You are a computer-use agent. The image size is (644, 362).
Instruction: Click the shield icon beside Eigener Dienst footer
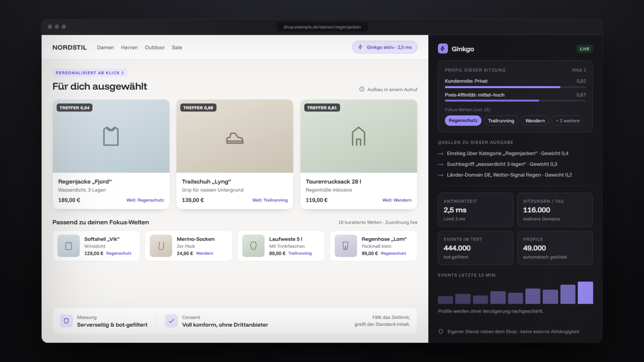[x=441, y=331]
